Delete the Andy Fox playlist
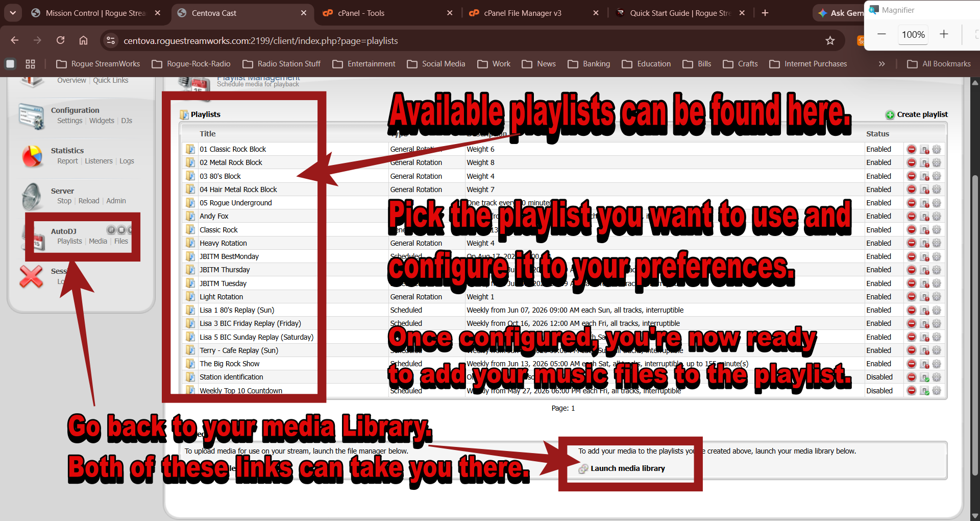Image resolution: width=980 pixels, height=521 pixels. click(x=912, y=216)
